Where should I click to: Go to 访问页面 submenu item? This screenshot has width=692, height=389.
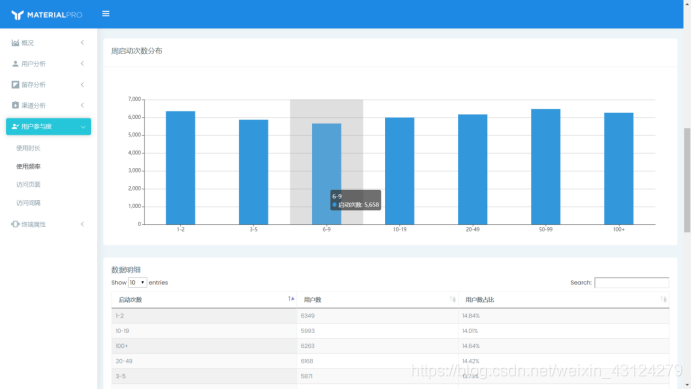coord(28,185)
